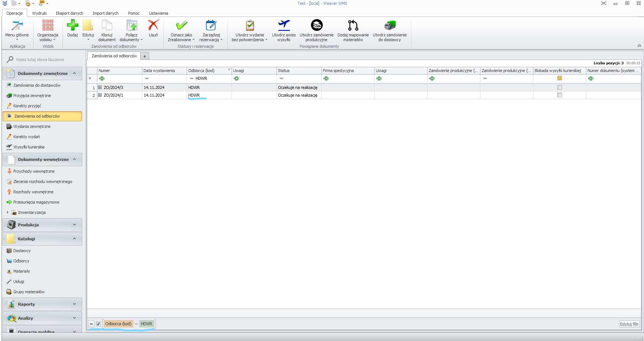Open Rozchody wewnętrzne in sidebar

(x=33, y=192)
